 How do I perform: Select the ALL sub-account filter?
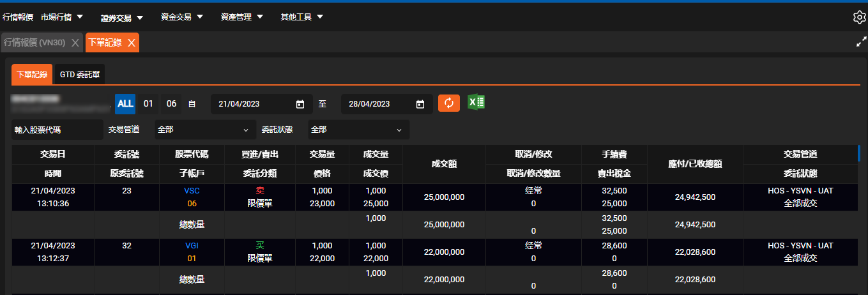pyautogui.click(x=125, y=103)
